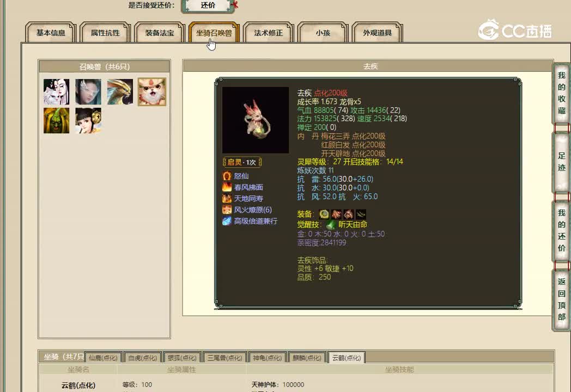Select the golden eagle pet portrait
This screenshot has width=571, height=392.
120,91
